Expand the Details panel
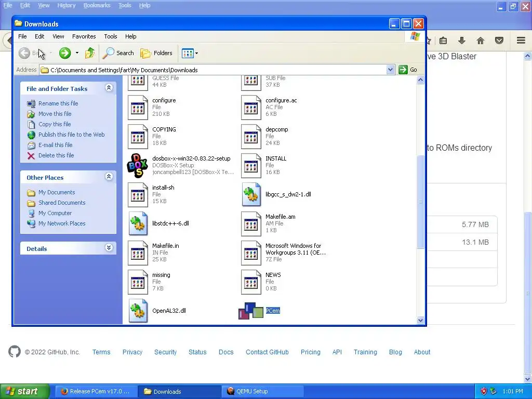The height and width of the screenshot is (399, 532). click(x=109, y=248)
